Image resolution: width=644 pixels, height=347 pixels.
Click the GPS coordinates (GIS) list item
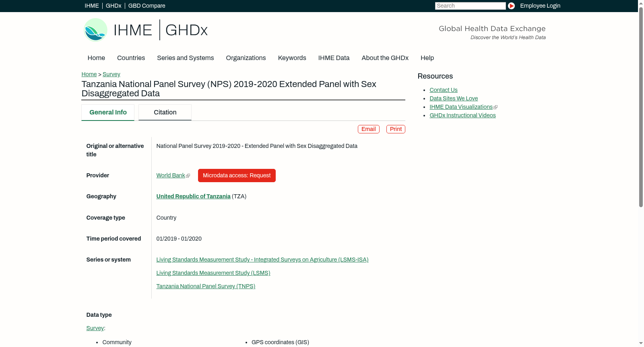point(280,342)
